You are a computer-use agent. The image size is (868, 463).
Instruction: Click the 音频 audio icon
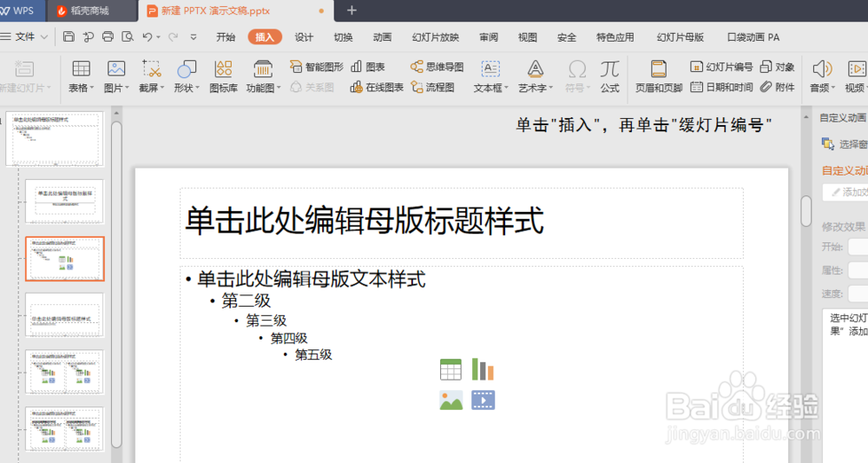click(x=822, y=69)
